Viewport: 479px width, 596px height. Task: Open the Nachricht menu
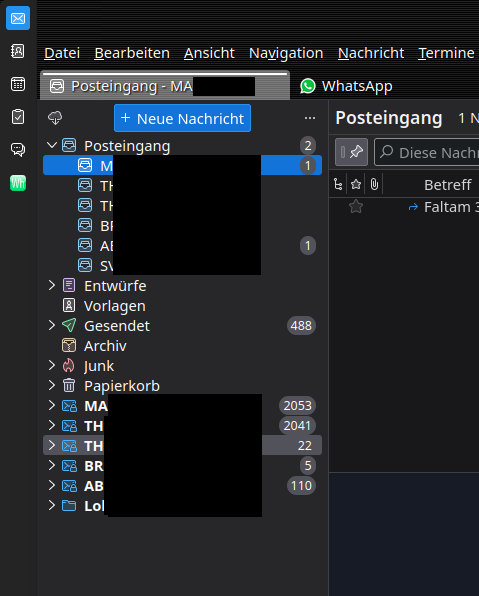click(371, 53)
